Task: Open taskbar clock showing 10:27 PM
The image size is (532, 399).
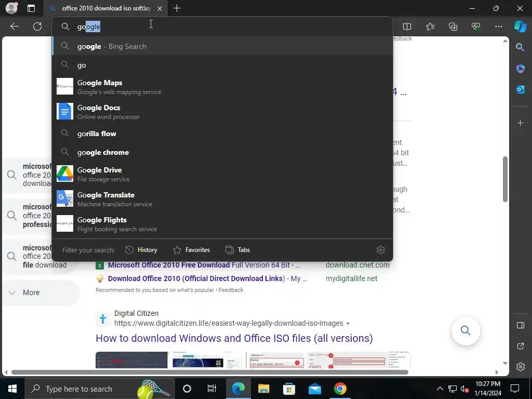Action: 488,389
